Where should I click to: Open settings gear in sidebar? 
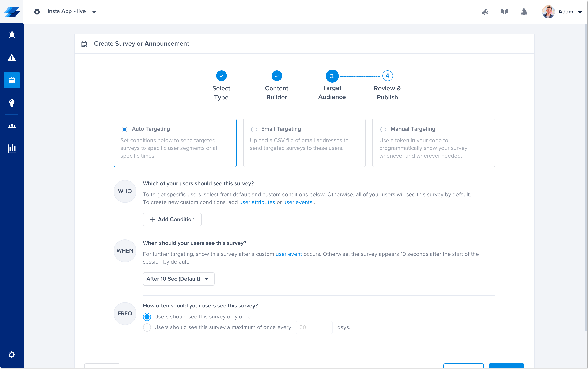tap(12, 355)
